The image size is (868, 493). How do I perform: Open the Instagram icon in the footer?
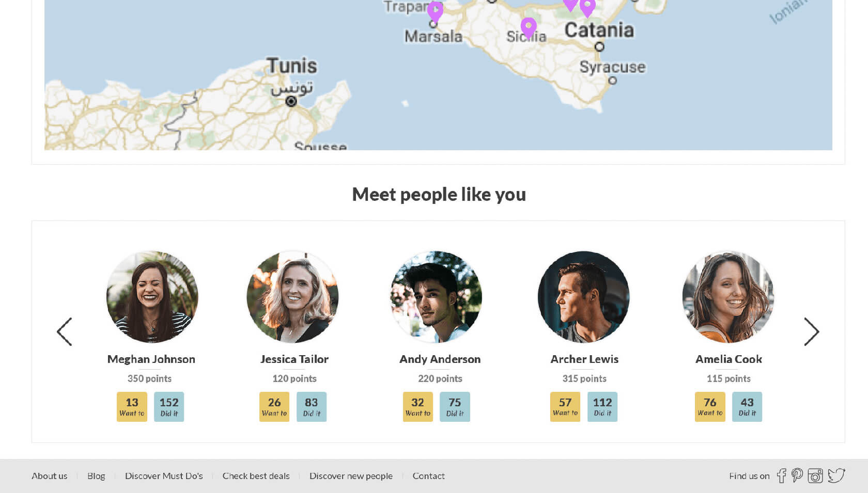pos(815,475)
